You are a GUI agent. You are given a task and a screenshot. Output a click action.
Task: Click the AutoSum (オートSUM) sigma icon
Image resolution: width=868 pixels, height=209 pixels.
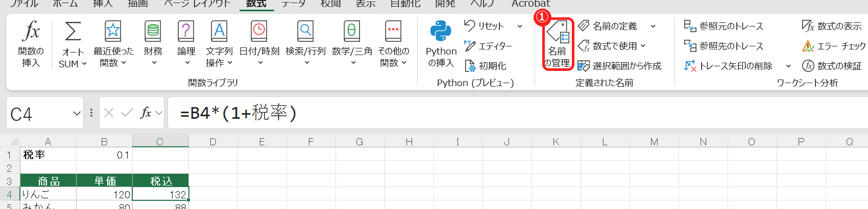pyautogui.click(x=73, y=32)
